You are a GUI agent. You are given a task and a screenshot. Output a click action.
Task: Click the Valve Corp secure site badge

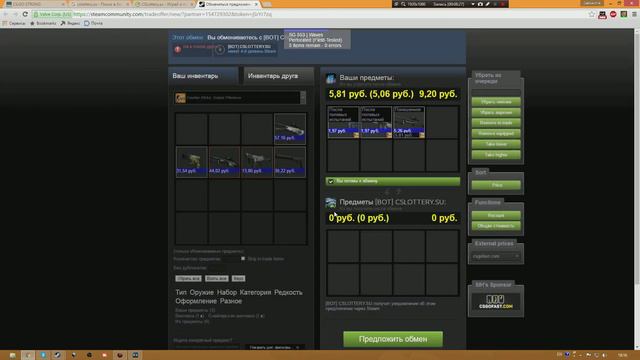coord(52,14)
